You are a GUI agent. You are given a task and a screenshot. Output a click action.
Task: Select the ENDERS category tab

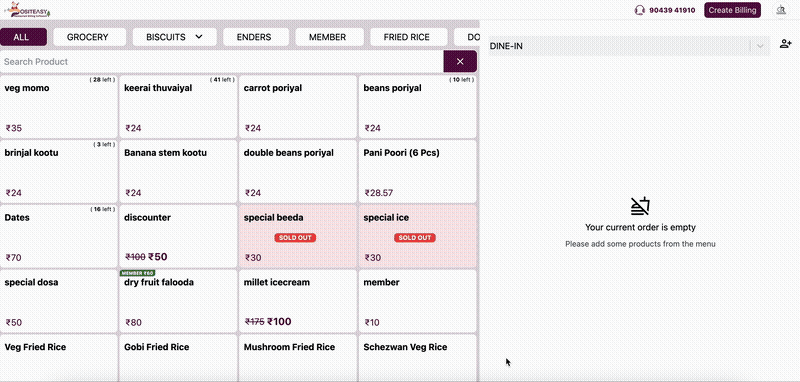point(256,37)
